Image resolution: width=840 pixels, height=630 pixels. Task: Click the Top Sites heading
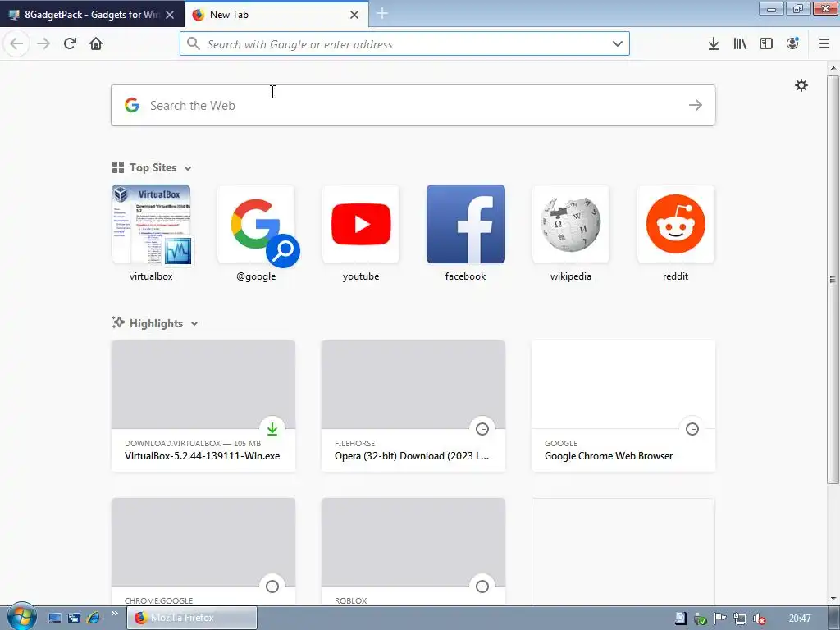pos(153,167)
